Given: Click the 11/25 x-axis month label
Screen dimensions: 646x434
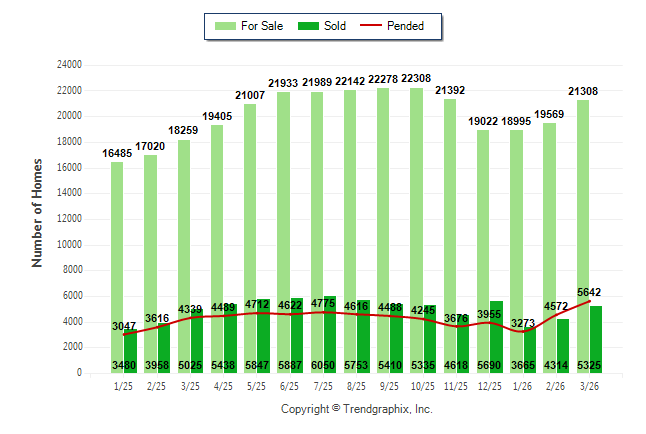Looking at the screenshot, I should (x=456, y=387).
